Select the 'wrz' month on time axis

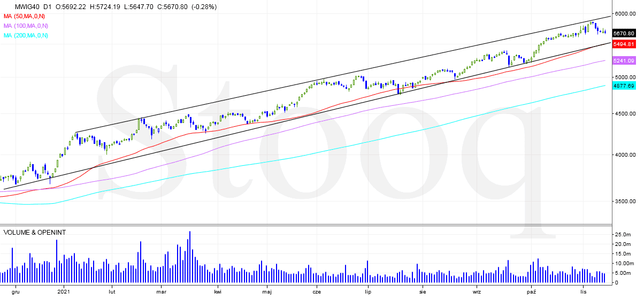pyautogui.click(x=477, y=292)
